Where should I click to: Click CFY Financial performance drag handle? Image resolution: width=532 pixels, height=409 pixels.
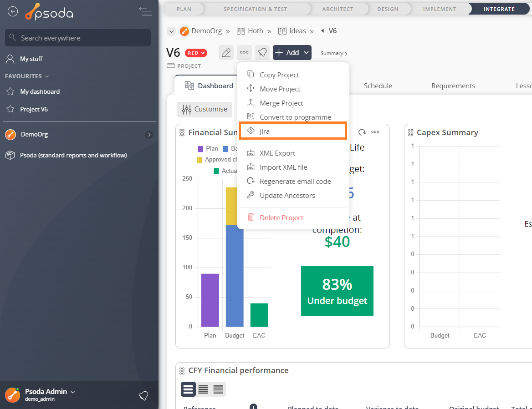pyautogui.click(x=182, y=371)
